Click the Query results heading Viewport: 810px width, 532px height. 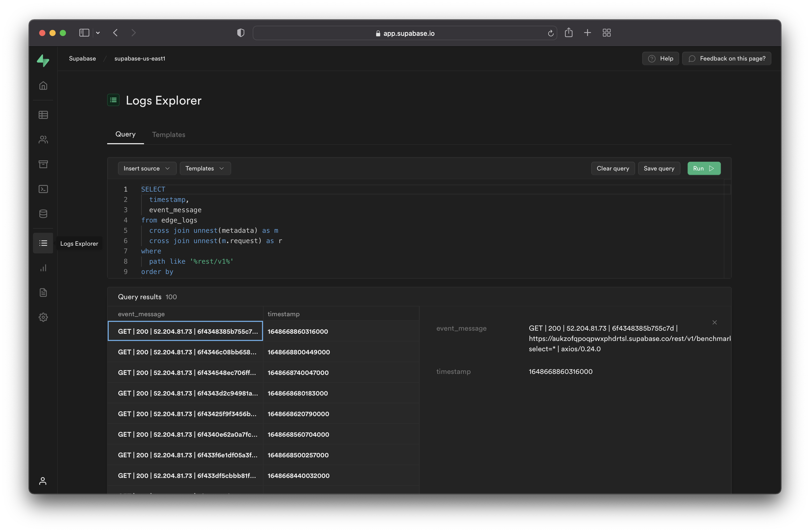click(140, 297)
